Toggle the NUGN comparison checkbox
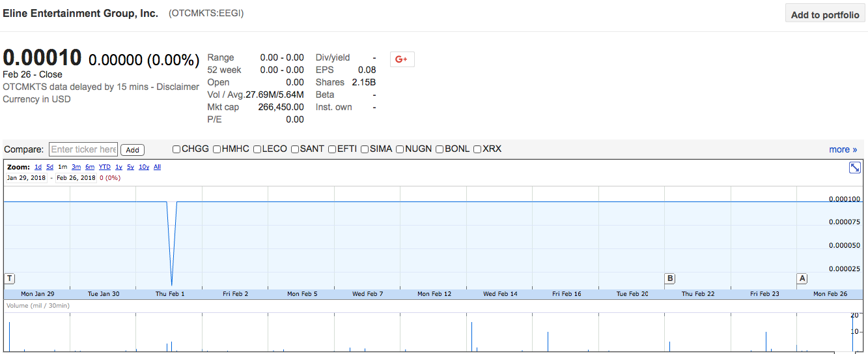 tap(400, 149)
